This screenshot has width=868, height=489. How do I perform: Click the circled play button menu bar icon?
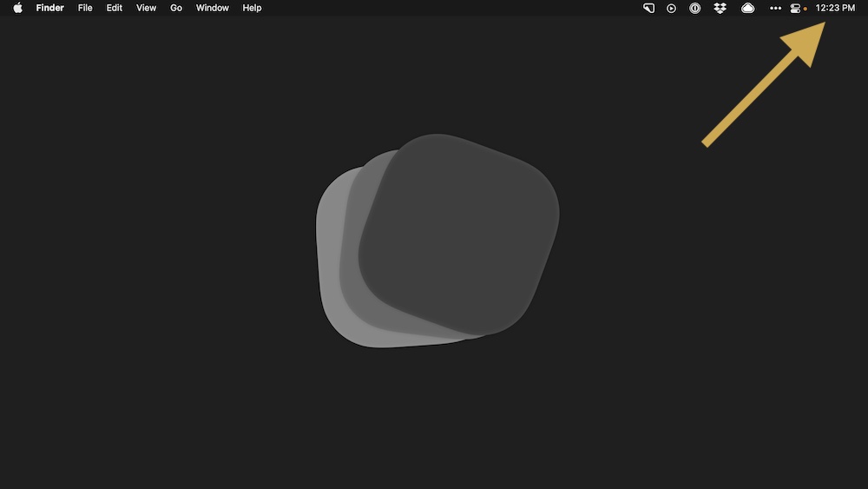click(x=671, y=9)
